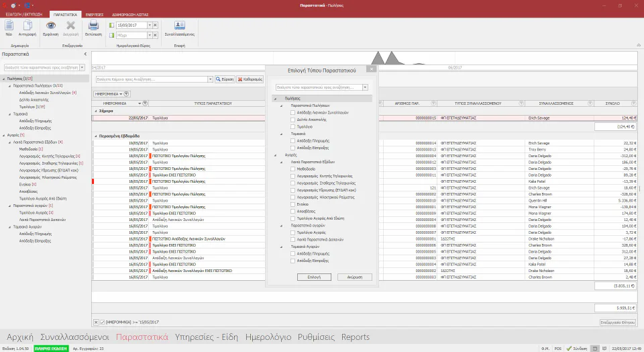Viewport: 644px width, 352px height.
Task: Go to Υπηρεσίες - Είδη navigation item
Action: pos(207,337)
